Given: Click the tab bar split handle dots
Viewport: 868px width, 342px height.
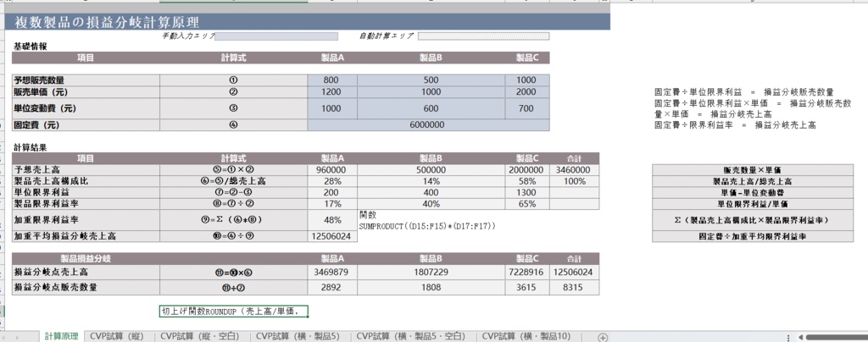Looking at the screenshot, I should point(787,337).
